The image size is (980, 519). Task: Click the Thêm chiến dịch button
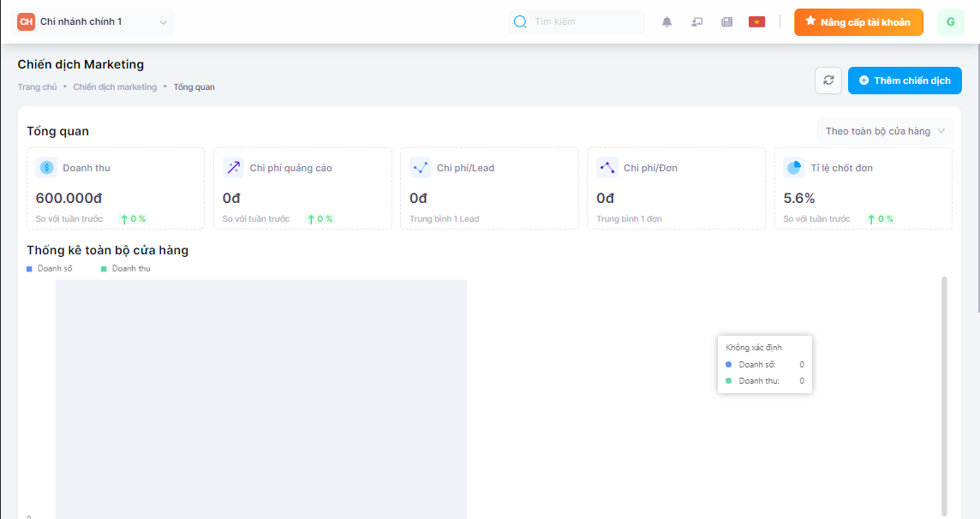(905, 81)
